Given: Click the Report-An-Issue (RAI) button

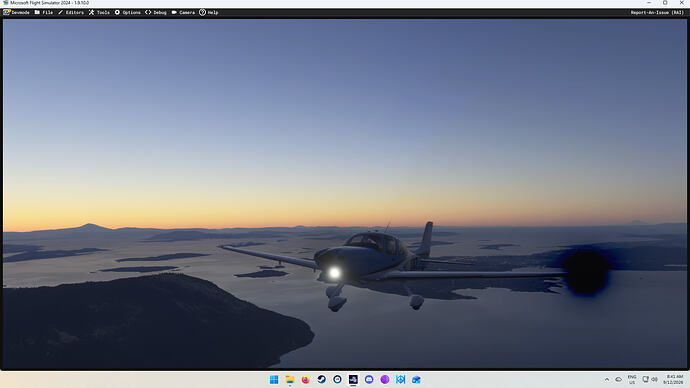Looking at the screenshot, I should [x=657, y=12].
